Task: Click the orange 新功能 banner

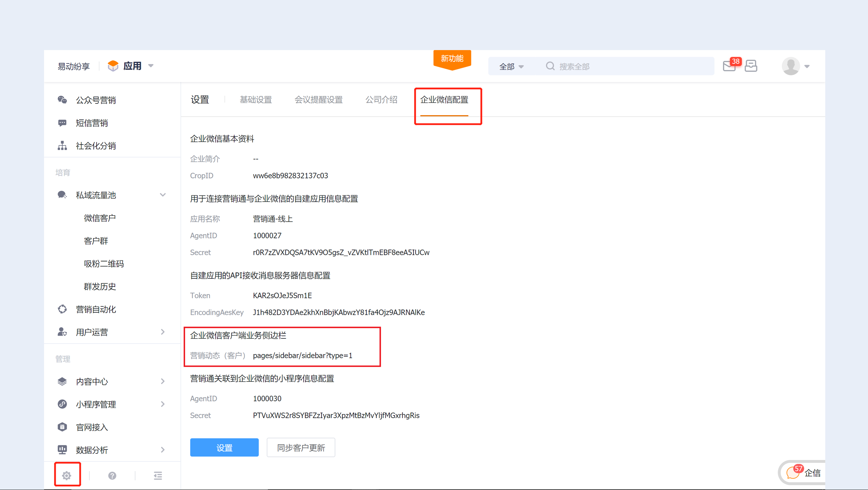Action: point(452,59)
